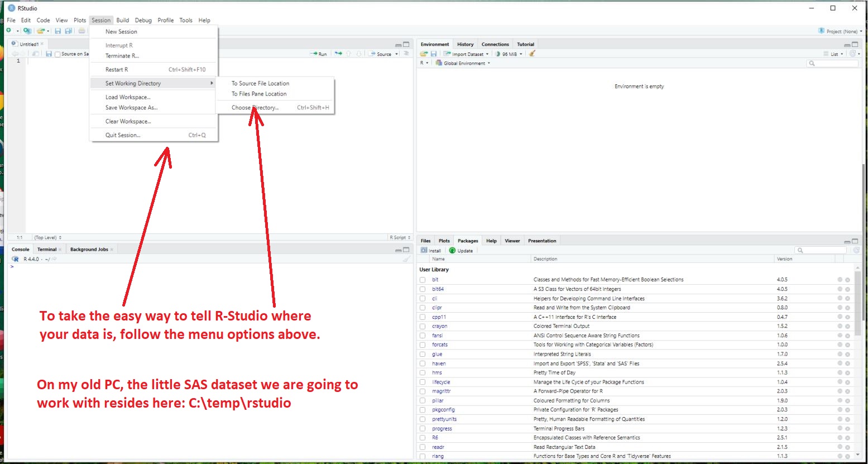Click the package search input field
The width and height of the screenshot is (868, 464).
[823, 251]
